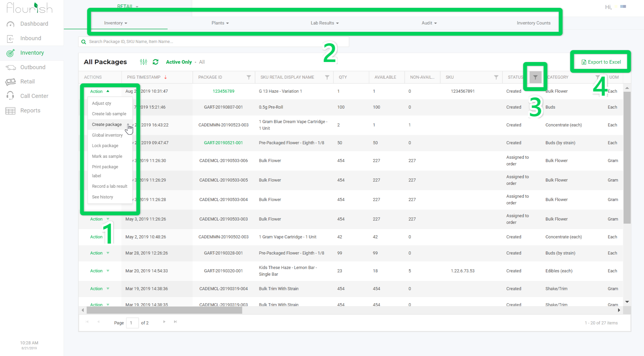Collapse the open Action dropdown
644x356 pixels.
99,91
